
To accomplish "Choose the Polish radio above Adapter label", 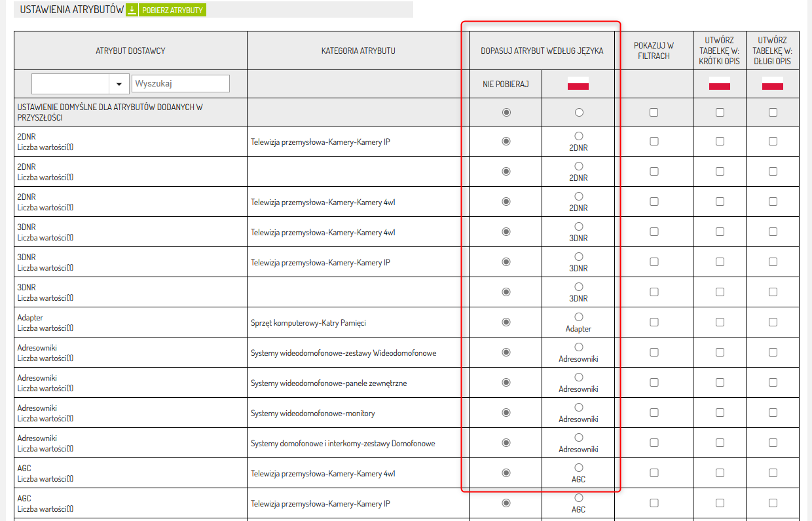I will pyautogui.click(x=578, y=317).
